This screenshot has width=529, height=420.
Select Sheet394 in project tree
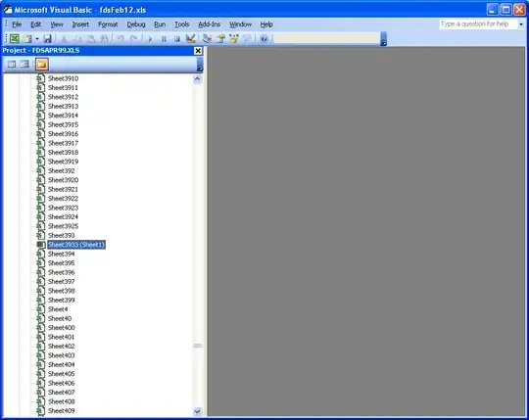point(61,254)
